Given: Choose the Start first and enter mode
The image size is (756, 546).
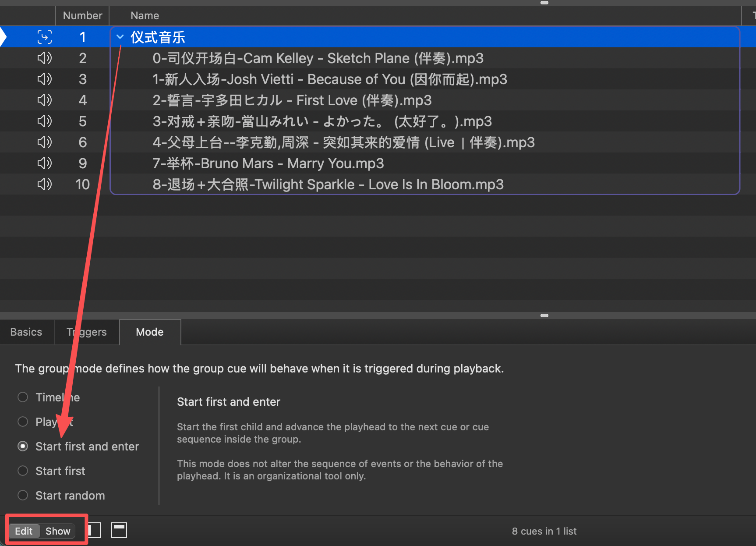Looking at the screenshot, I should tap(23, 446).
